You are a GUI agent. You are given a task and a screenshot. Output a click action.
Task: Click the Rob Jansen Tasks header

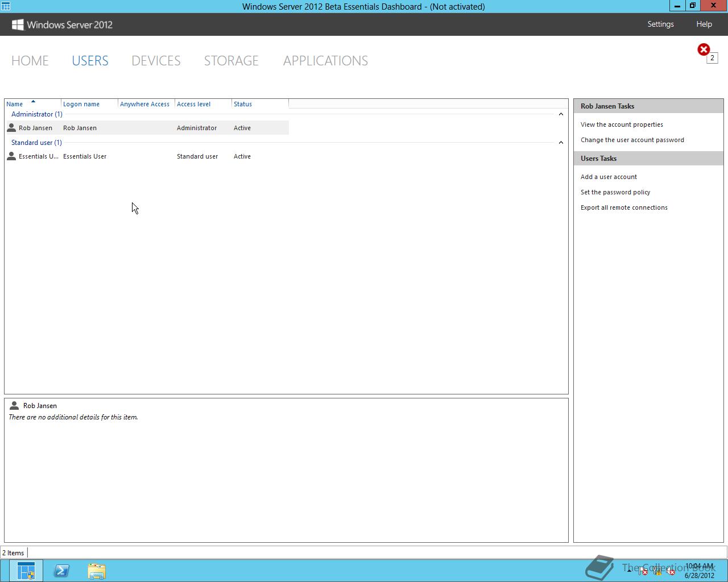click(648, 106)
